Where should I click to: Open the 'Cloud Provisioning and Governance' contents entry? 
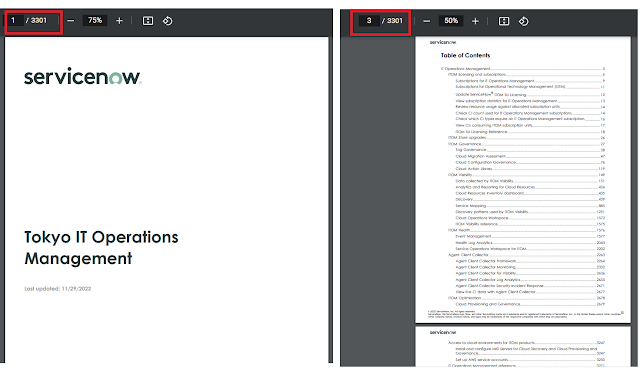point(530,304)
